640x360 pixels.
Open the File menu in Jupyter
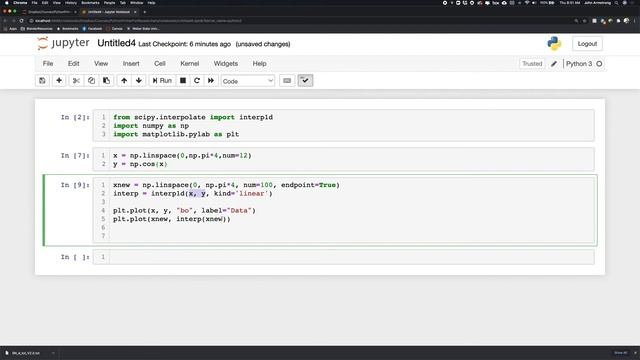48,64
